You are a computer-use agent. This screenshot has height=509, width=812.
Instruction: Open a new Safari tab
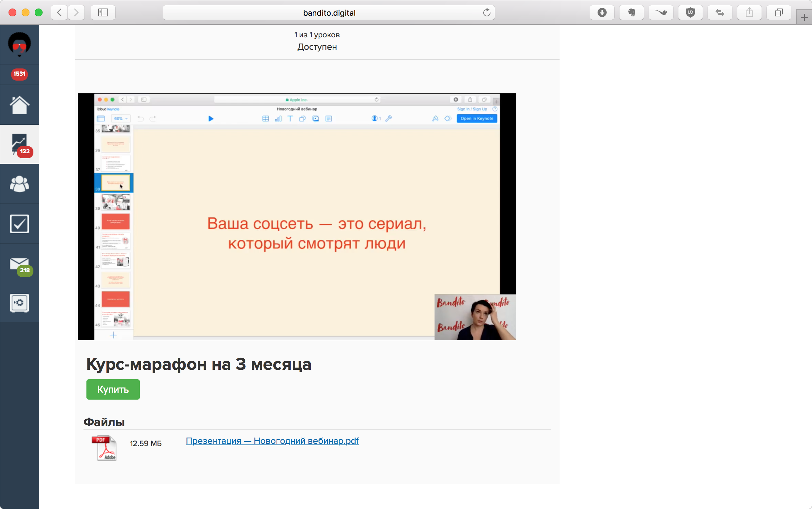tap(804, 17)
